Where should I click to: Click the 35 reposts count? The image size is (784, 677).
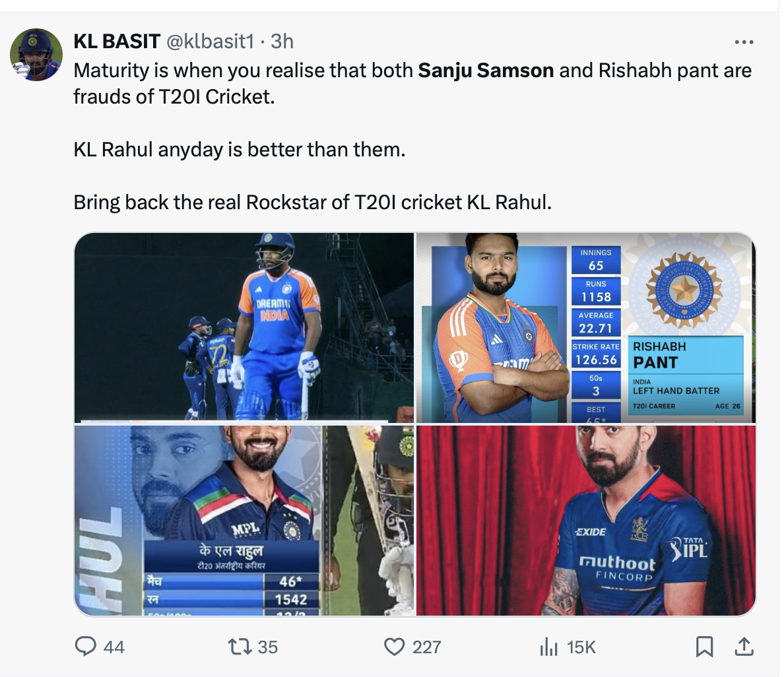[267, 647]
